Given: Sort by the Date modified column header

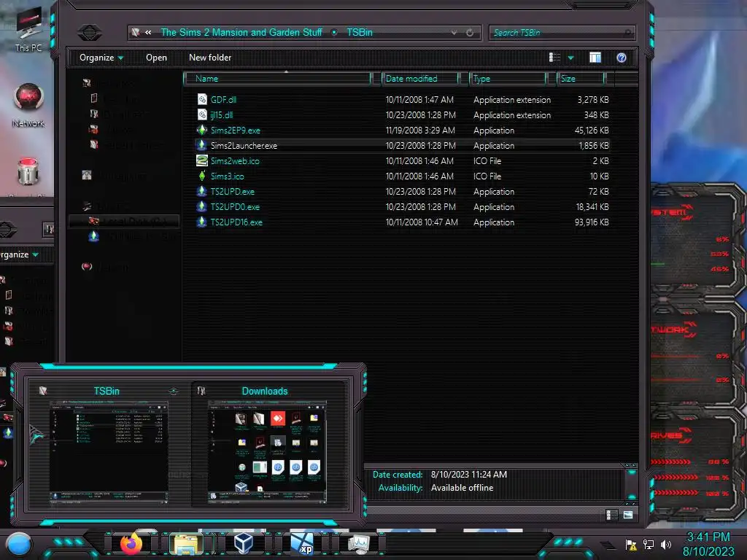Looking at the screenshot, I should [x=421, y=79].
